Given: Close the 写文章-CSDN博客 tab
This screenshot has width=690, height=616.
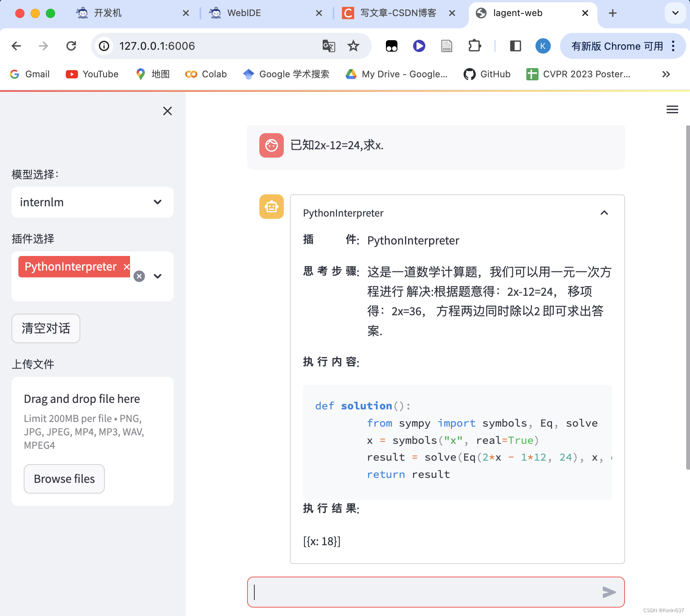Looking at the screenshot, I should (x=452, y=13).
